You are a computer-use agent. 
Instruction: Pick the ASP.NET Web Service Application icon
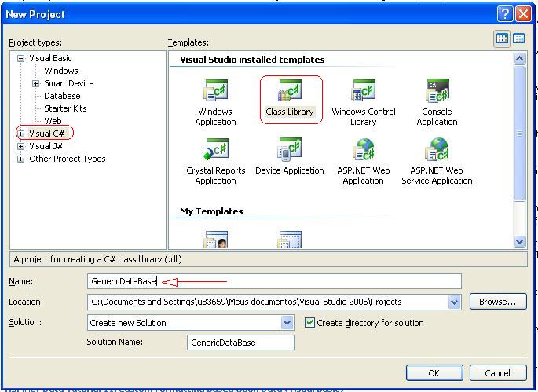[x=437, y=149]
